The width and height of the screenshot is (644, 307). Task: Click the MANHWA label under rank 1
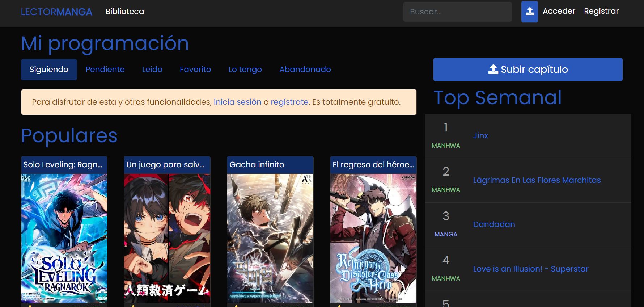point(446,146)
